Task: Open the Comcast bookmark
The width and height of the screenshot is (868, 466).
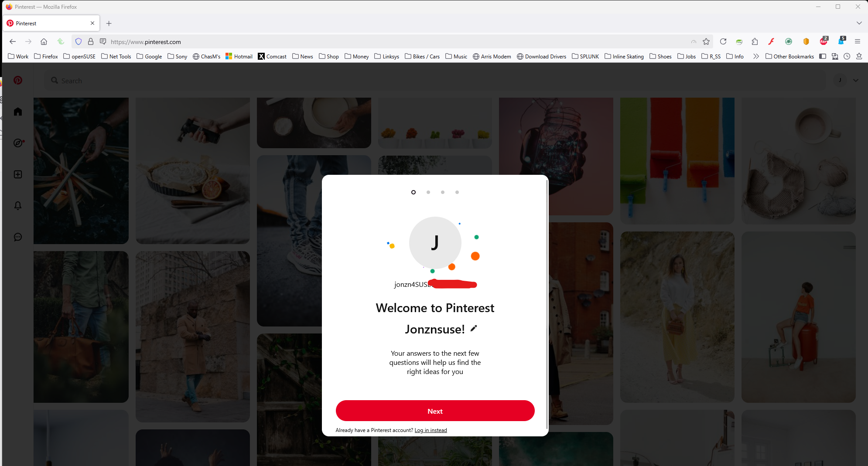Action: pyautogui.click(x=272, y=57)
